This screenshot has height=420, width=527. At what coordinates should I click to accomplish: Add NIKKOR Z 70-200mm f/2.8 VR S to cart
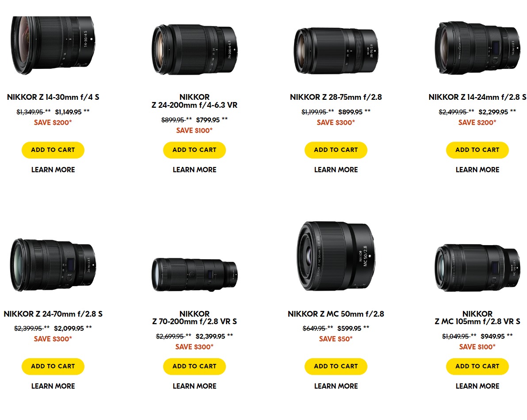194,366
